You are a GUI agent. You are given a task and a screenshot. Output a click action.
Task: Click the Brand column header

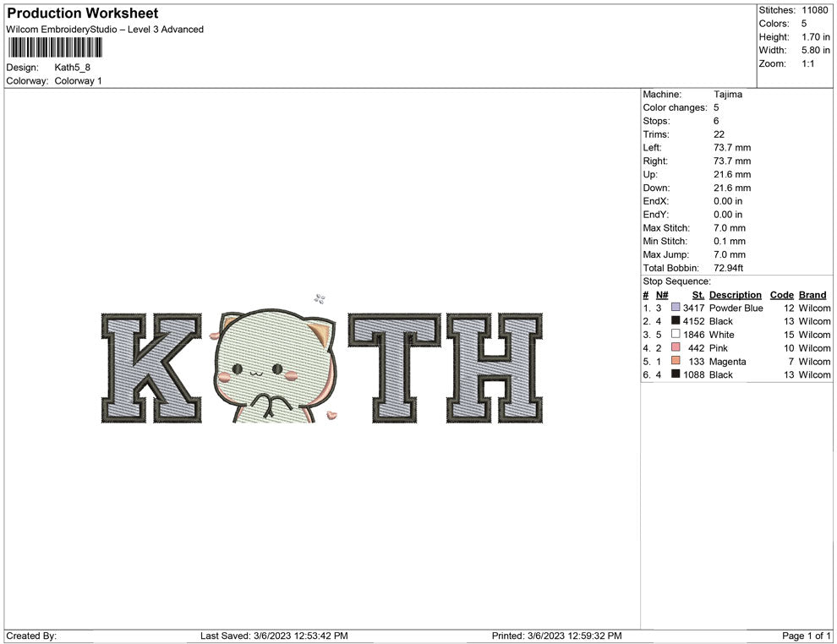pos(812,294)
